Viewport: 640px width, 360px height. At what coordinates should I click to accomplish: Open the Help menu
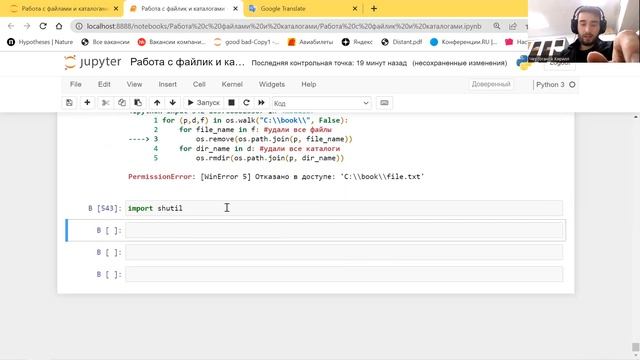tap(309, 84)
